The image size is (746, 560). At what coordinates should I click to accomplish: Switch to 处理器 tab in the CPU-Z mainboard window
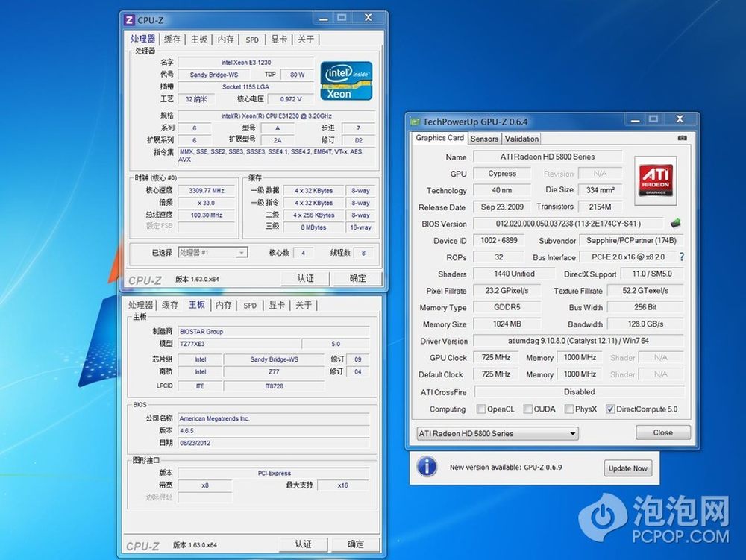tap(140, 305)
